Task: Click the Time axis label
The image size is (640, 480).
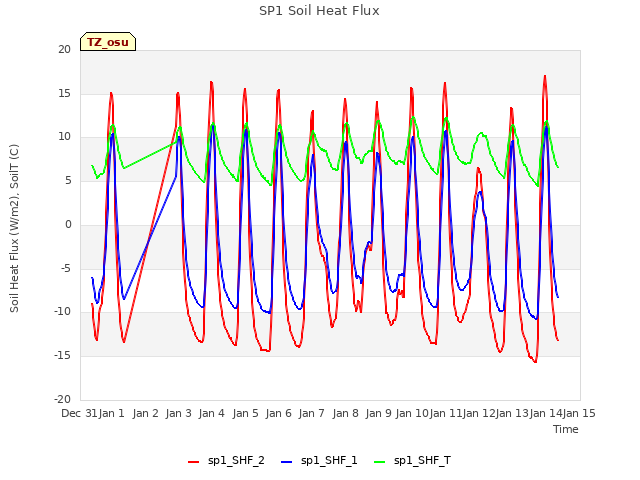Action: (x=566, y=429)
